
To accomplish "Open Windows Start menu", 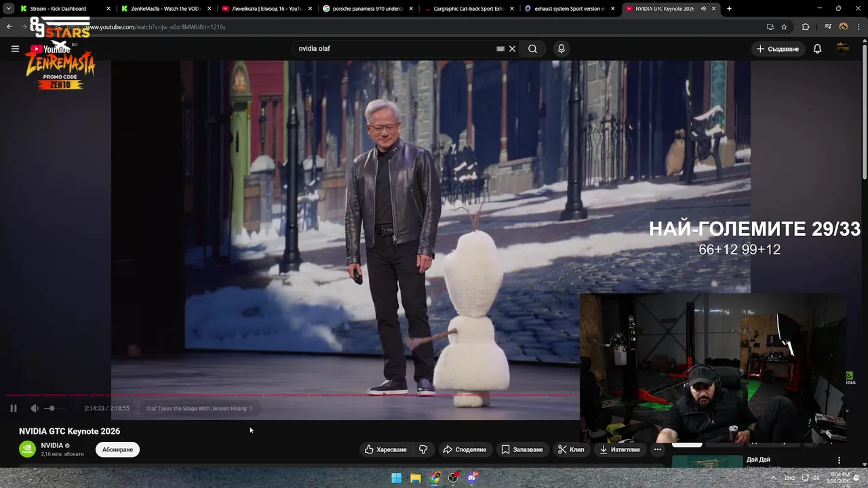I will coord(397,478).
